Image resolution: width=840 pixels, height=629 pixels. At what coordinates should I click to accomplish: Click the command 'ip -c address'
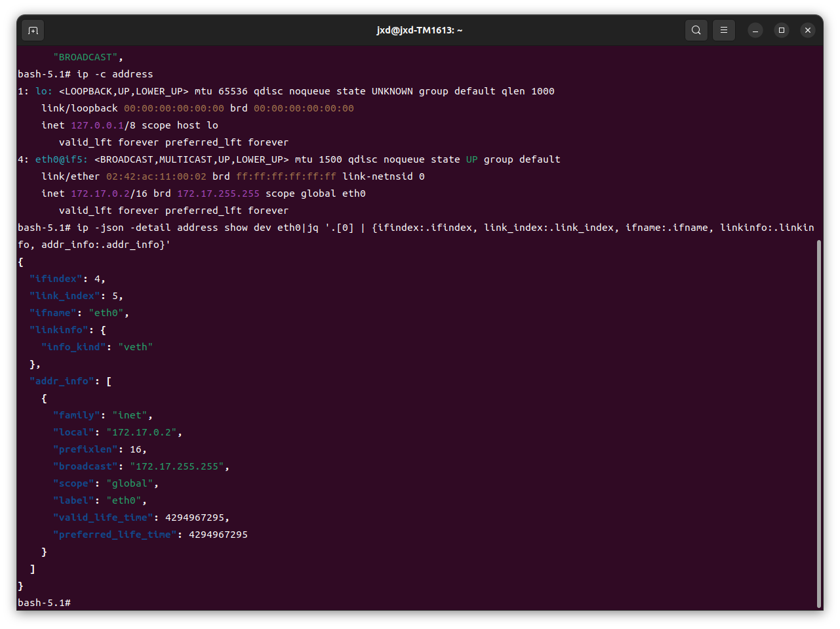pyautogui.click(x=115, y=74)
